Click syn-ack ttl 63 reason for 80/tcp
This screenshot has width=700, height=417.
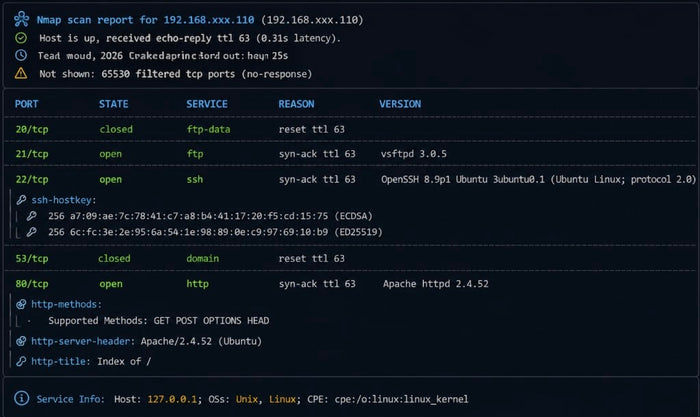[317, 284]
